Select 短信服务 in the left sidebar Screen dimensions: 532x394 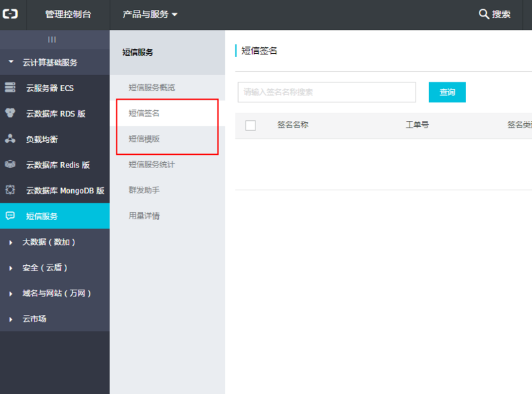(x=55, y=216)
